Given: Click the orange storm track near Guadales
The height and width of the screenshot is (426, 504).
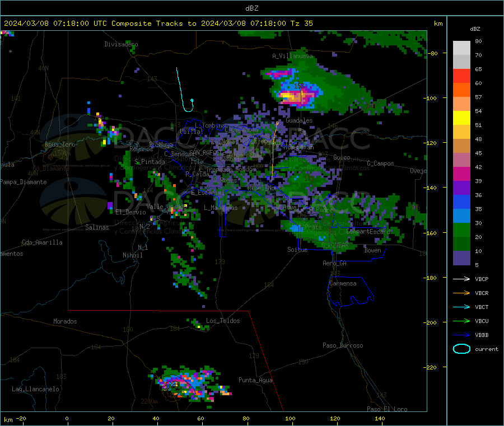Looking at the screenshot, I should tap(273, 151).
